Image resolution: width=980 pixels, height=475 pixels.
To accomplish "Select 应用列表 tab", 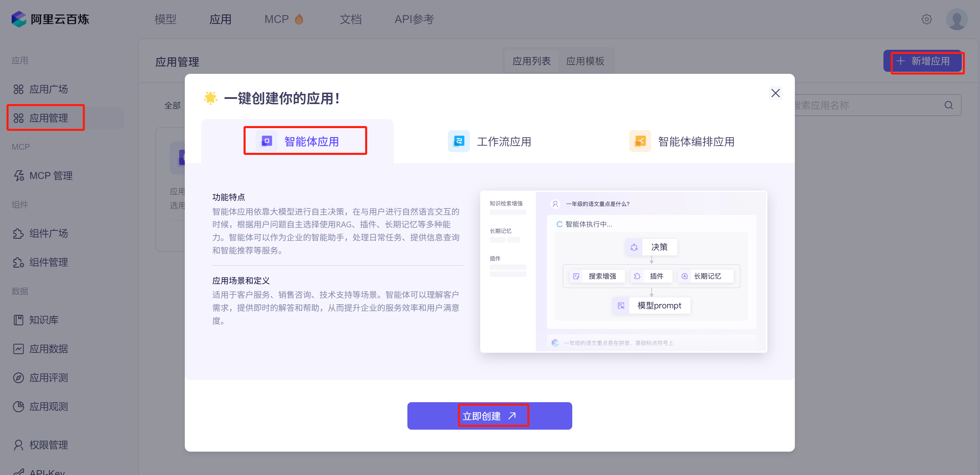I will (x=531, y=61).
